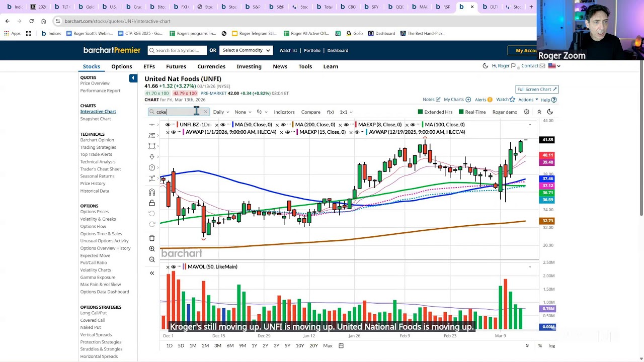The width and height of the screenshot is (644, 362).
Task: Open the 1x1 grid layout dropdown
Action: [346, 112]
